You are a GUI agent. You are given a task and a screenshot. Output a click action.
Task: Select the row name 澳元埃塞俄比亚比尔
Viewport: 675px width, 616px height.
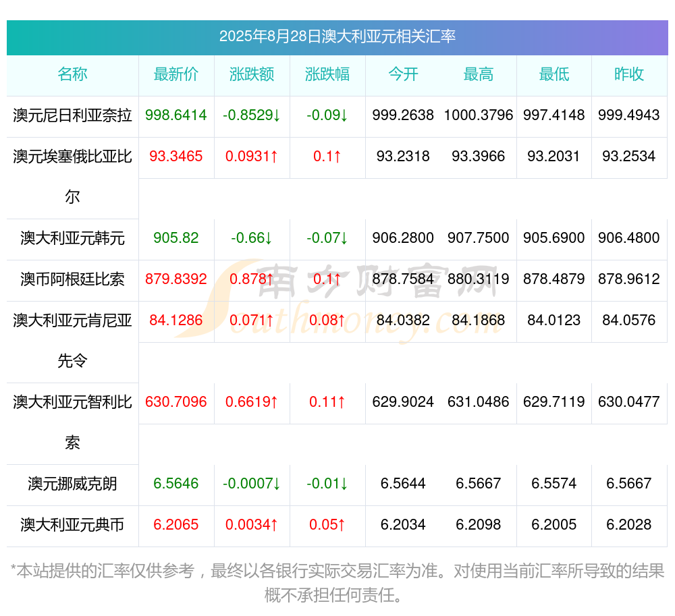tap(72, 176)
